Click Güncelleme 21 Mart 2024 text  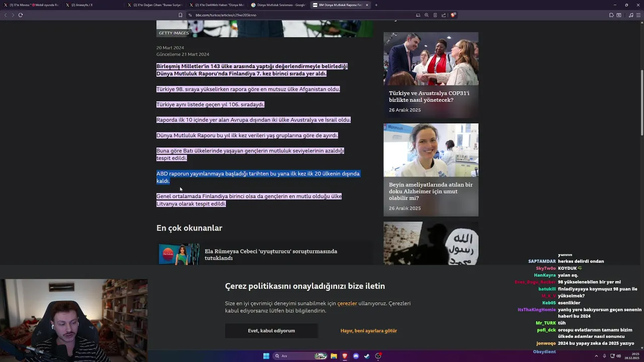(183, 54)
